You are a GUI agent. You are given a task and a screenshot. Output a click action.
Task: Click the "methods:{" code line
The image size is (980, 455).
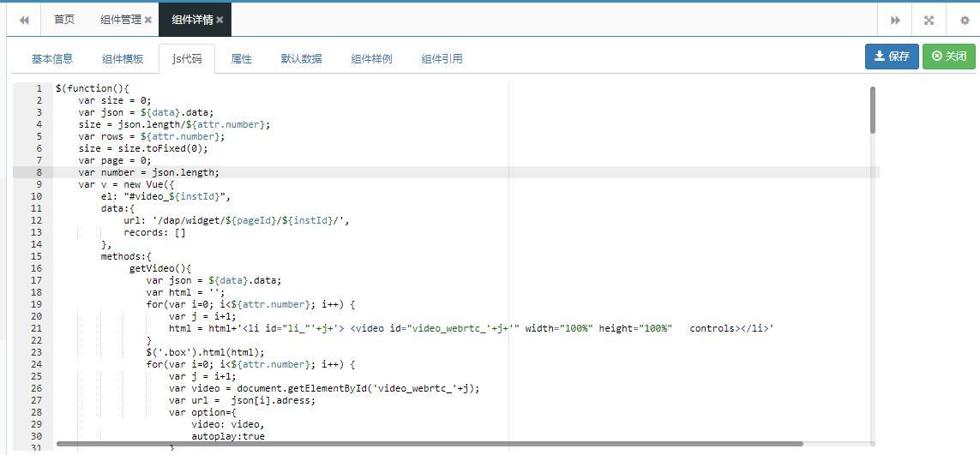coord(126,256)
